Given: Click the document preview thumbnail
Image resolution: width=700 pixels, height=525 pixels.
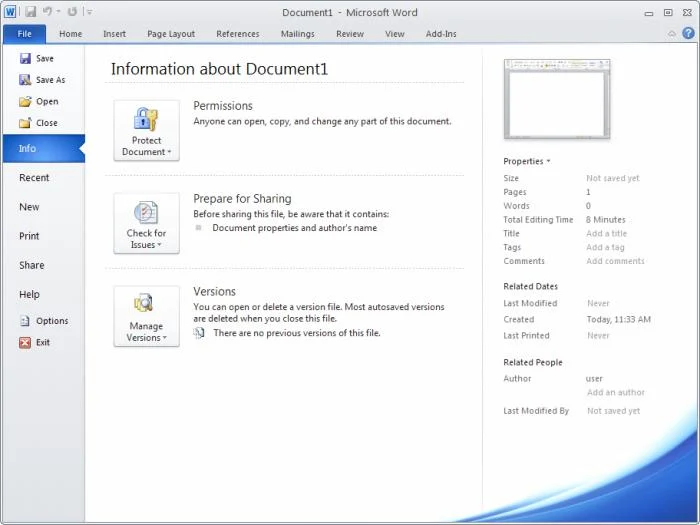Looking at the screenshot, I should point(556,98).
